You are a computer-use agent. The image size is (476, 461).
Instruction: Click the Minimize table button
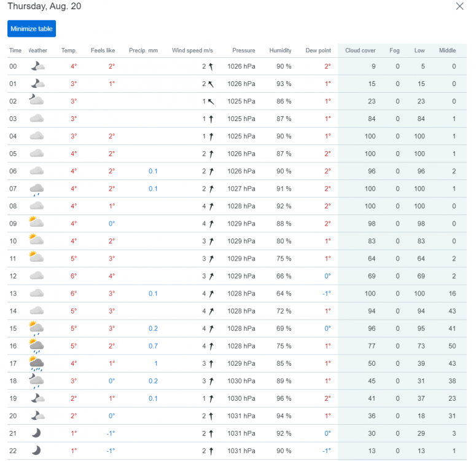(31, 29)
